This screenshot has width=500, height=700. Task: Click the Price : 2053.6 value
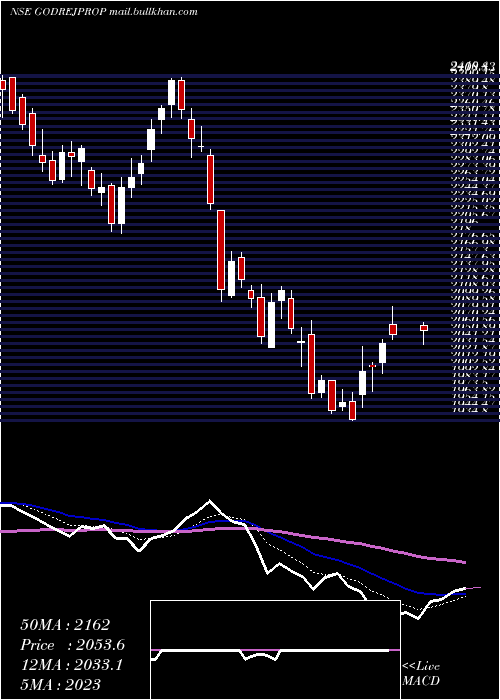click(73, 645)
